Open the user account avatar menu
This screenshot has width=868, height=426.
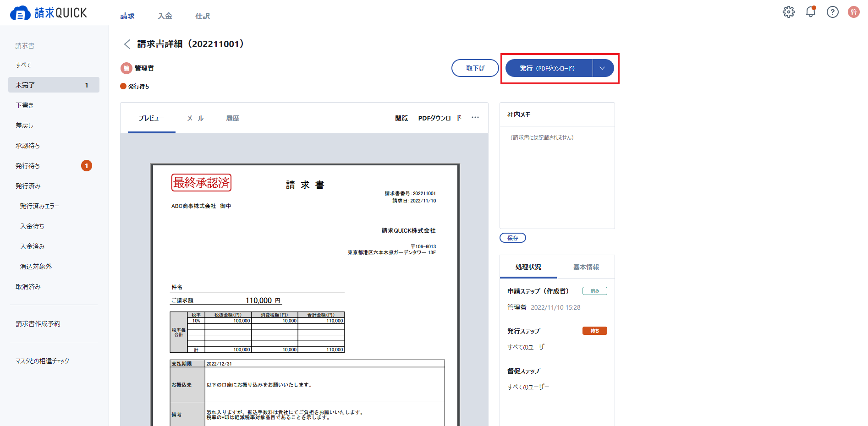[x=854, y=12]
